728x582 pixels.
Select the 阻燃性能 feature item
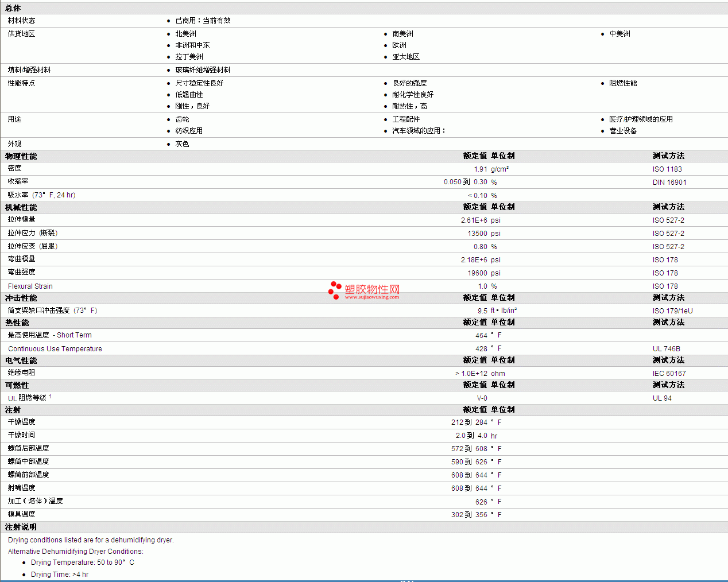coord(623,83)
